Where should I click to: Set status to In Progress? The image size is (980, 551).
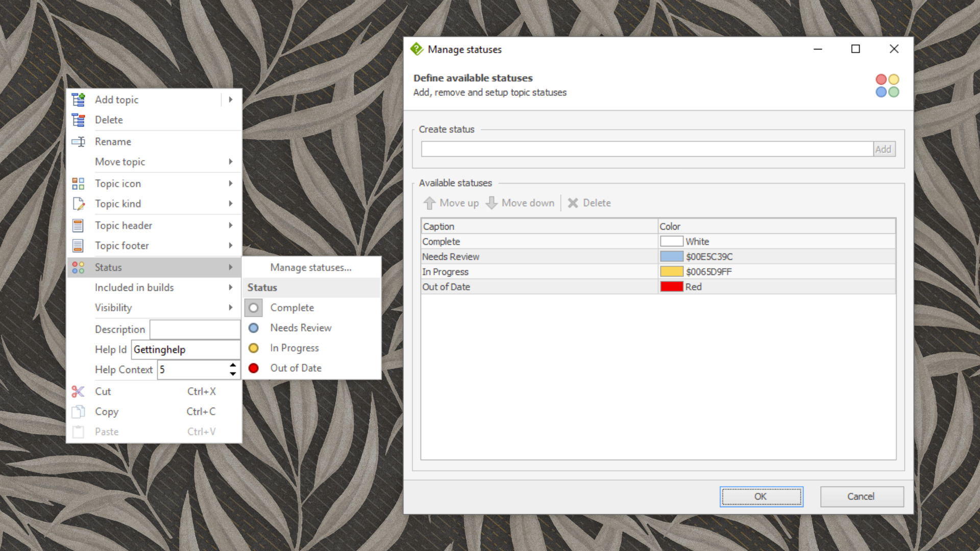pos(312,348)
